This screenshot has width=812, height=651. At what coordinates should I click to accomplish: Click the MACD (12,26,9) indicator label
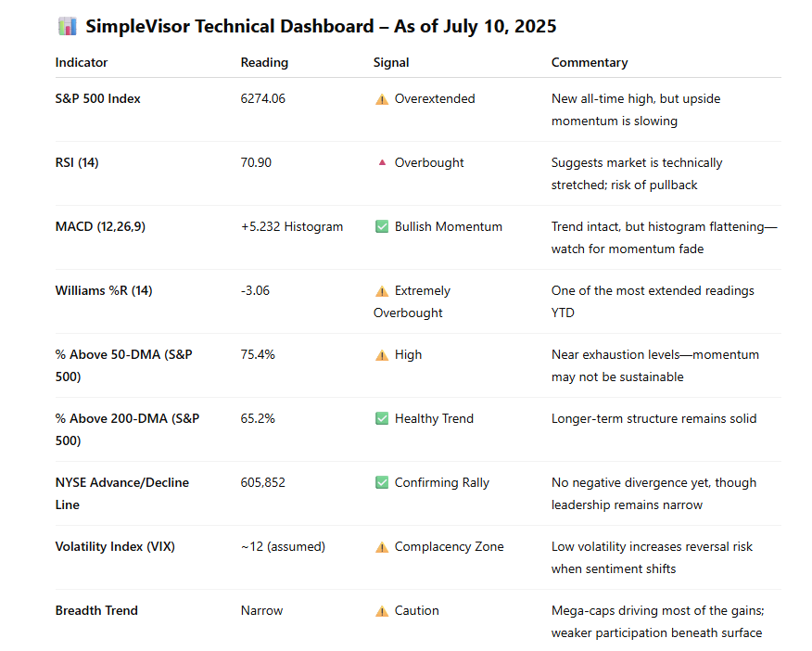point(103,226)
